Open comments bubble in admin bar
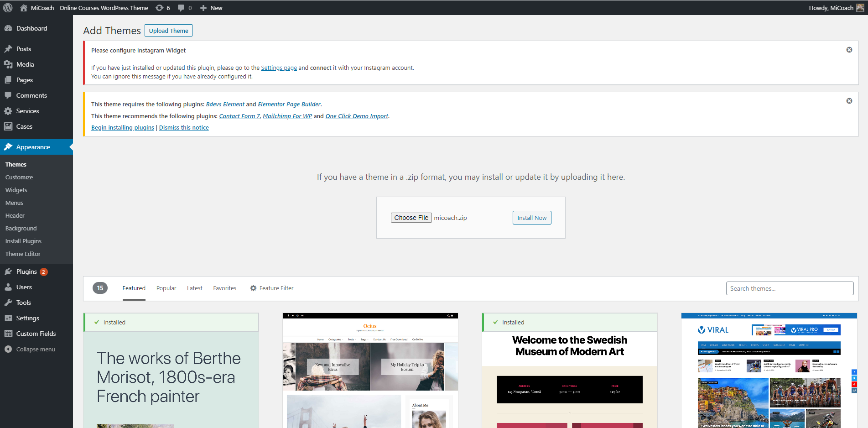Image resolution: width=868 pixels, height=428 pixels. 181,8
